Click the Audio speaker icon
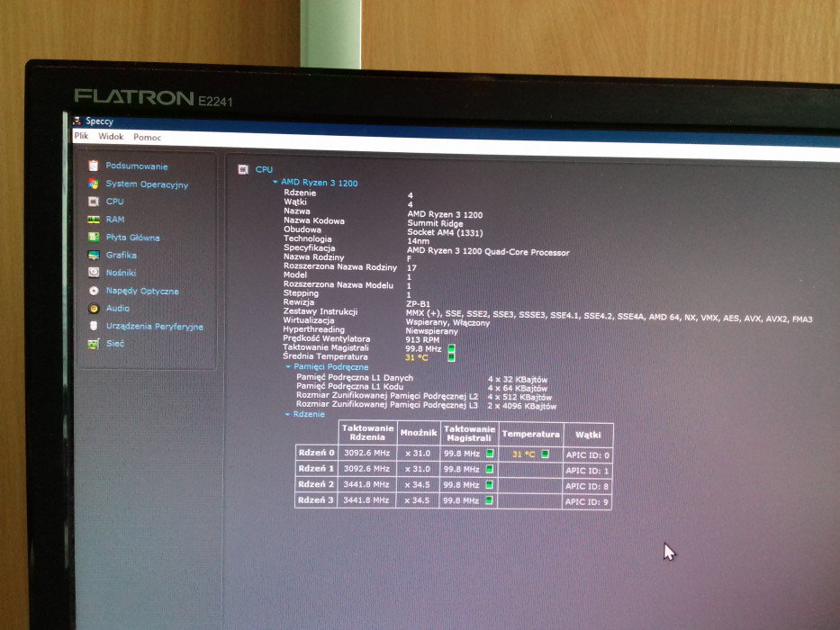 (94, 308)
